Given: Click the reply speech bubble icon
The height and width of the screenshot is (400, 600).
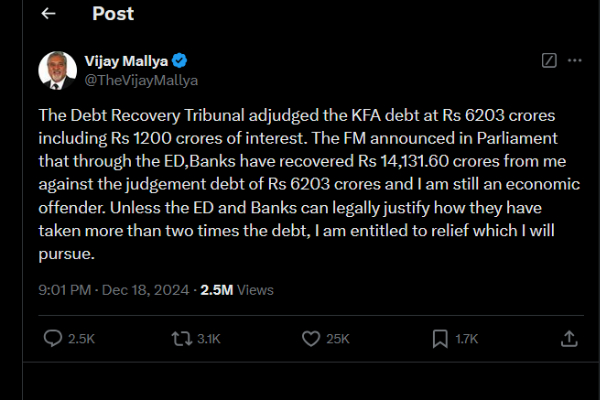Looking at the screenshot, I should click(x=54, y=338).
